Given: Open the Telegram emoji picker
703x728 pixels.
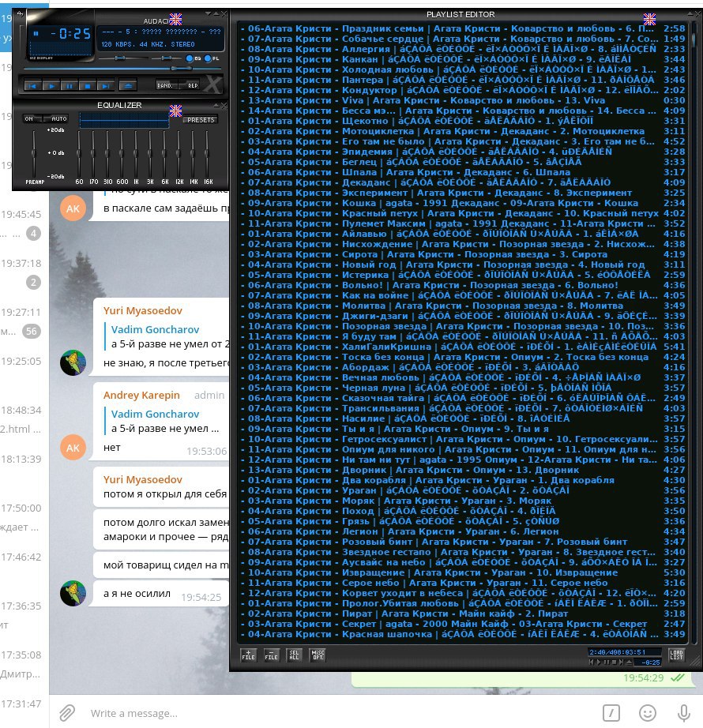Looking at the screenshot, I should tap(648, 713).
